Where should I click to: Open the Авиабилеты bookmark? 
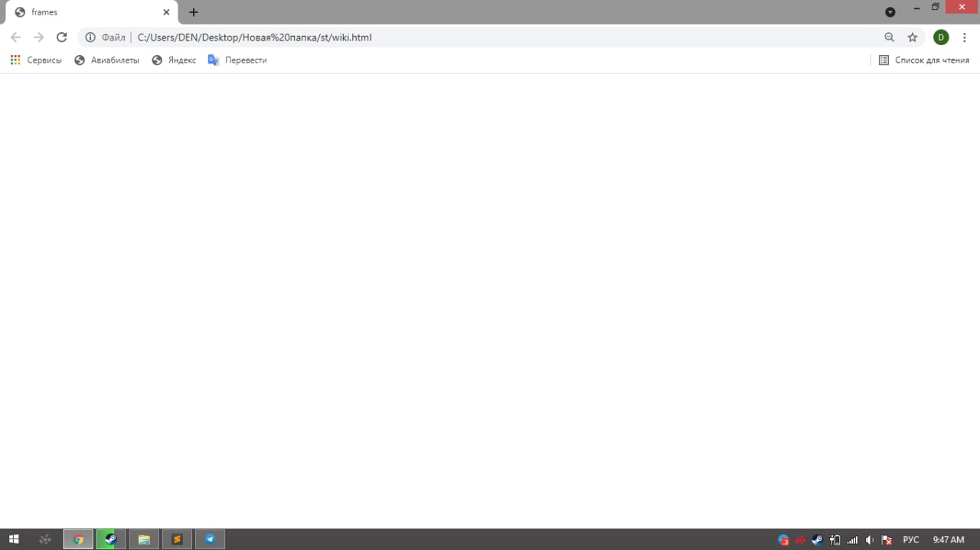pos(106,60)
